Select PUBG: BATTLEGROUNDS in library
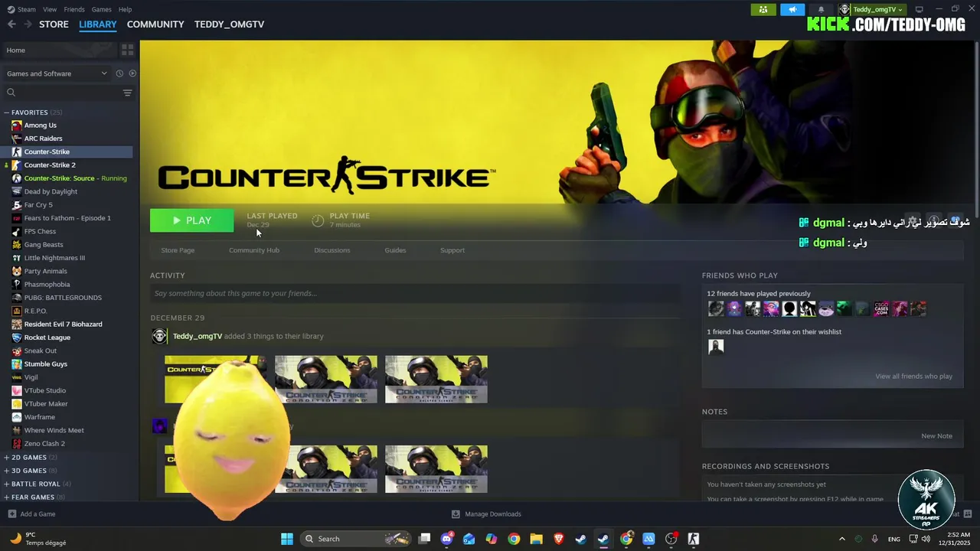 point(63,298)
